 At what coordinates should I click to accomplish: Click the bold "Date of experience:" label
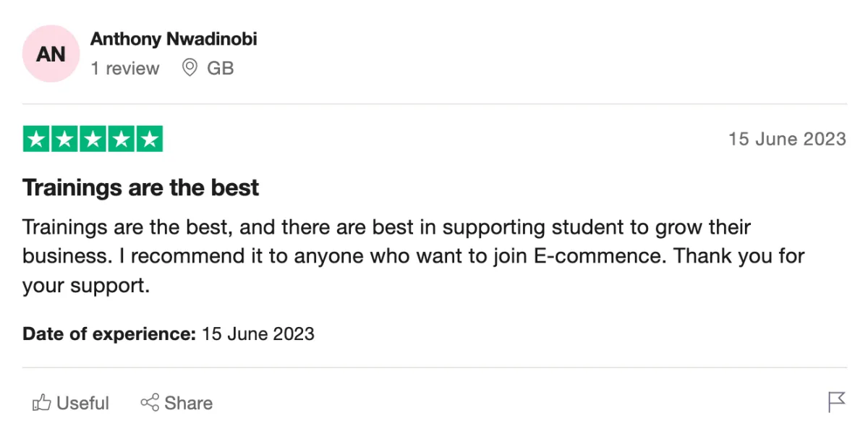(109, 334)
